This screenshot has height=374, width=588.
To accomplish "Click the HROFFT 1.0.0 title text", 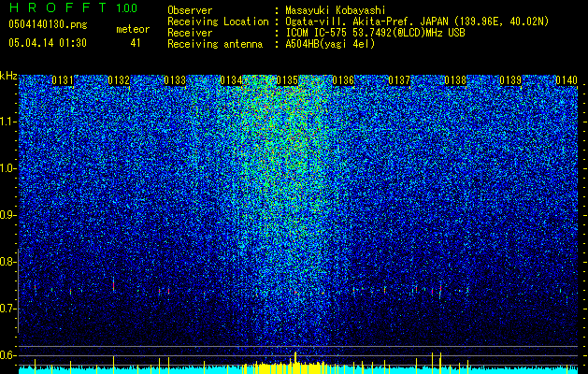I will coord(73,7).
